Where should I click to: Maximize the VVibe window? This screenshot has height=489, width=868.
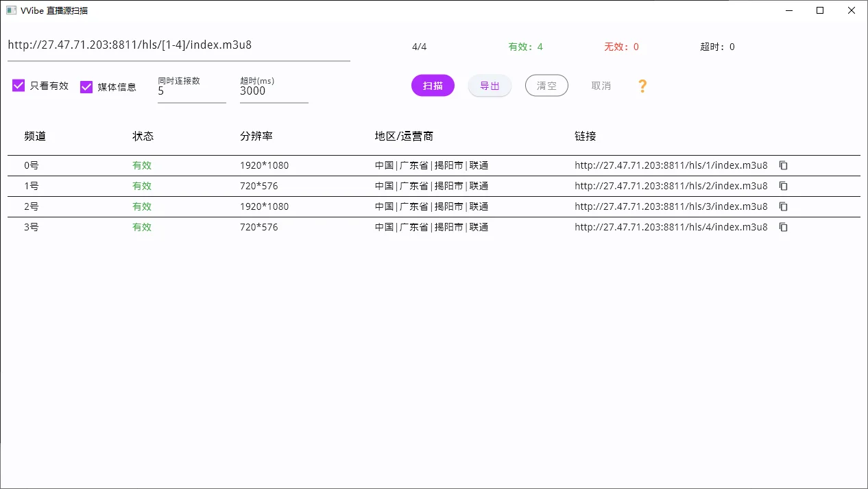click(x=820, y=10)
